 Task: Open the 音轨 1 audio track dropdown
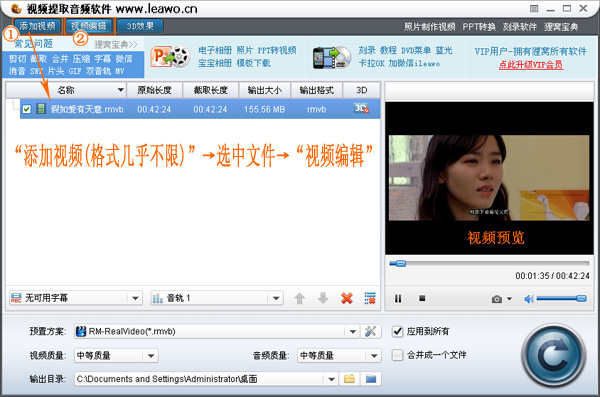click(x=217, y=298)
